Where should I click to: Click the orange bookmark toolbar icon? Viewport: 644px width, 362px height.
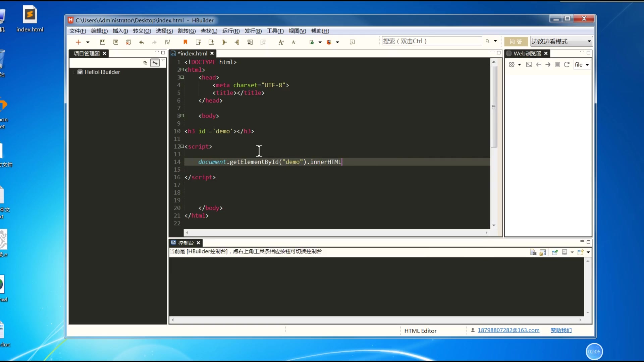coord(185,42)
